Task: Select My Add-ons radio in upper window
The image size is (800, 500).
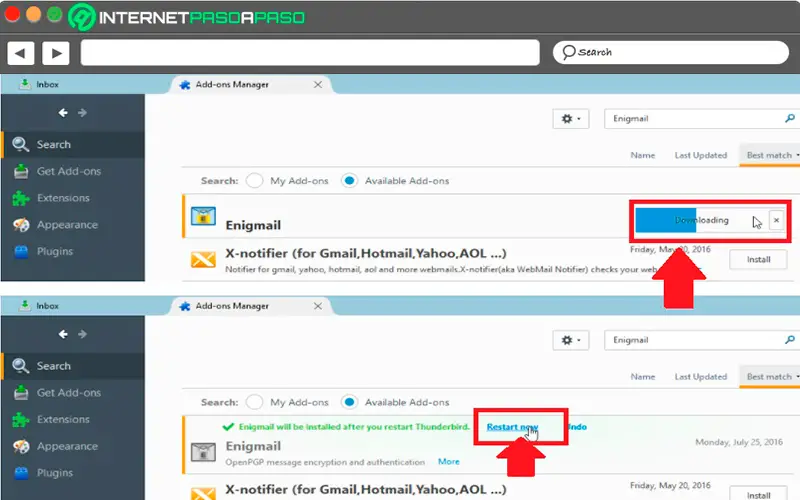Action: (254, 181)
